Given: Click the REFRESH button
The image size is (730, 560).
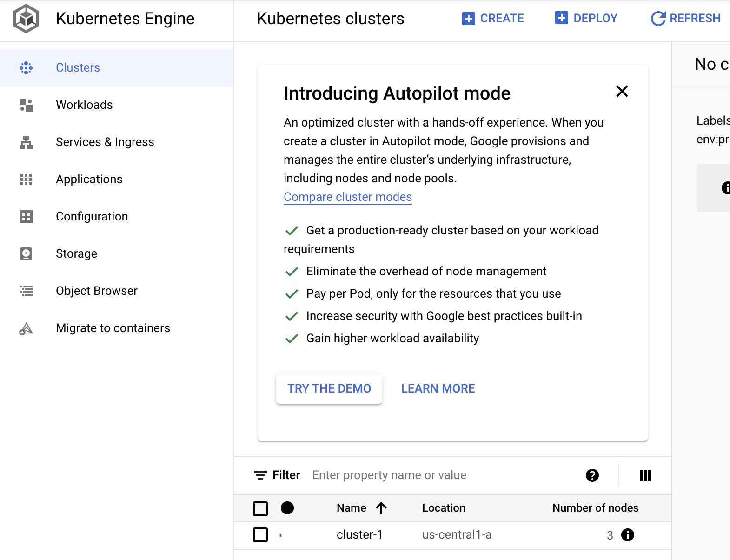Looking at the screenshot, I should [x=686, y=19].
